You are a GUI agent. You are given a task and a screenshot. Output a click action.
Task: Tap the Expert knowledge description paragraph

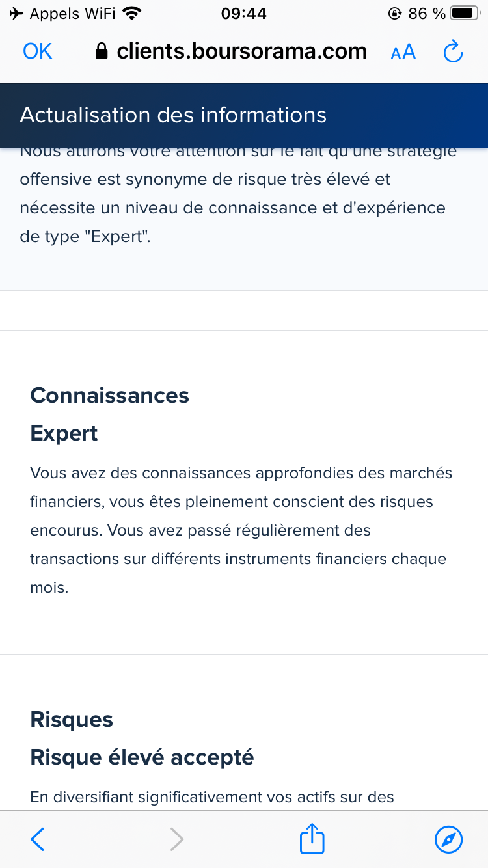click(x=241, y=530)
